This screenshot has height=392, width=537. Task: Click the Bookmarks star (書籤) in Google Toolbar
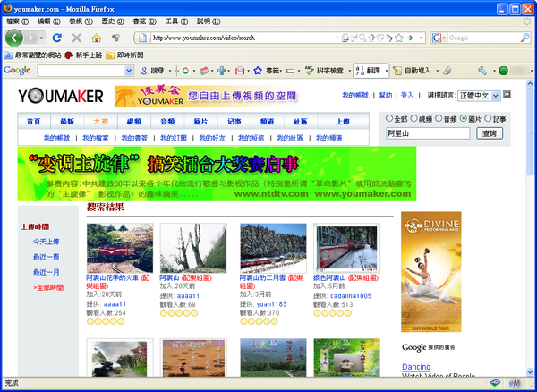click(258, 71)
